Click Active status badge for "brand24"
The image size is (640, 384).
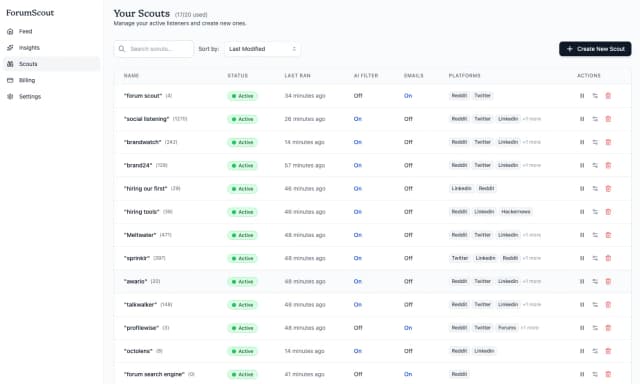(x=242, y=165)
